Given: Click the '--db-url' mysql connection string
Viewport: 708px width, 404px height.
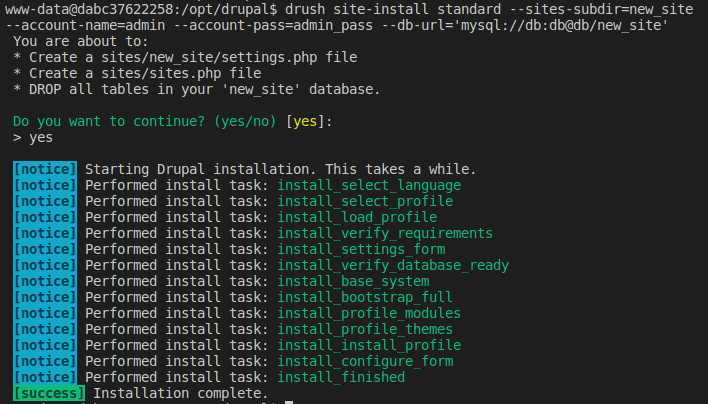Looking at the screenshot, I should click(x=525, y=25).
